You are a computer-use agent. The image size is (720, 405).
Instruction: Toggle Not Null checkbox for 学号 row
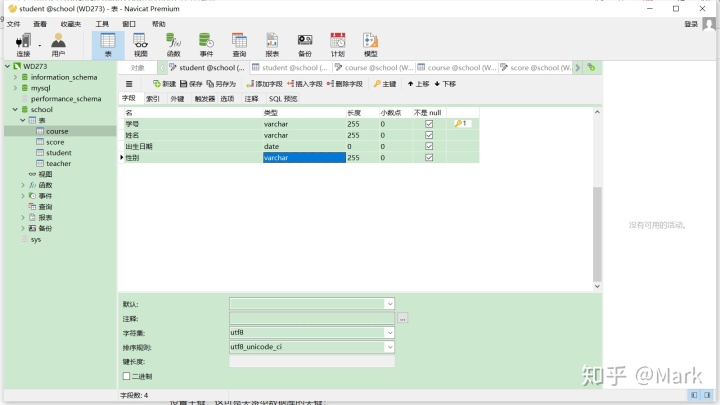point(429,124)
